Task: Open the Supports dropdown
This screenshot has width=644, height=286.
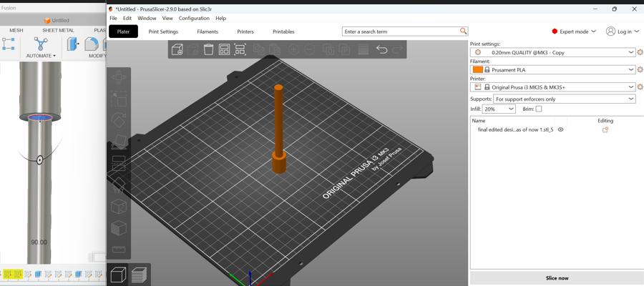Action: (565, 99)
